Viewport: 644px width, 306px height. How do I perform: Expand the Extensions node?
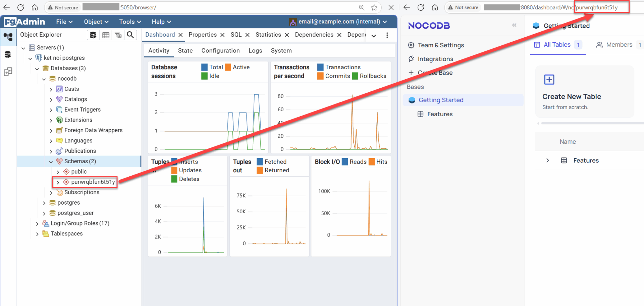(x=51, y=120)
